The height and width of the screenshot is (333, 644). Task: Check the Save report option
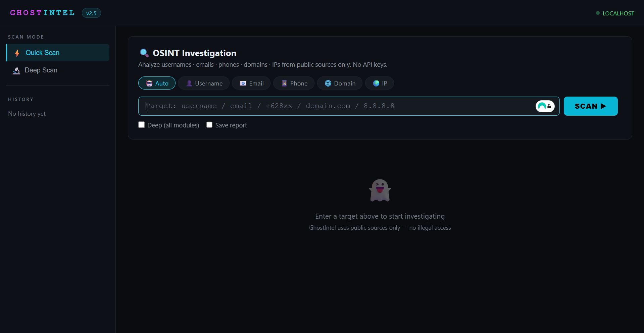(209, 125)
